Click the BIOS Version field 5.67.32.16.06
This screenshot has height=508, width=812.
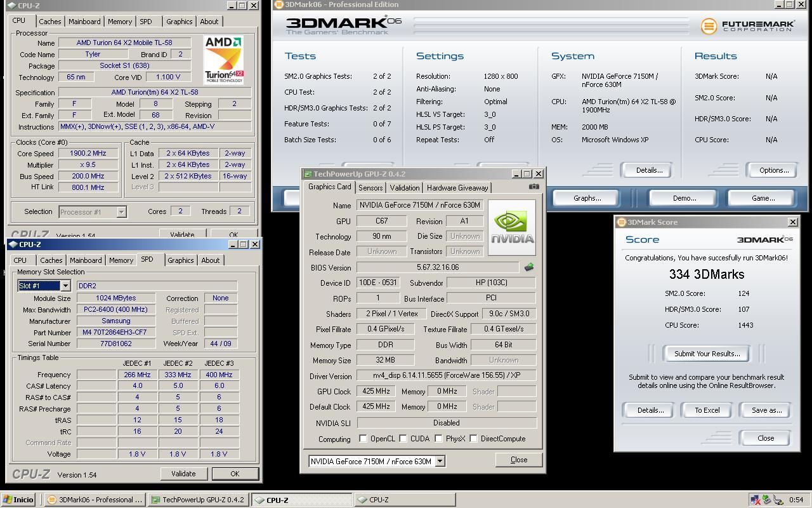click(438, 267)
